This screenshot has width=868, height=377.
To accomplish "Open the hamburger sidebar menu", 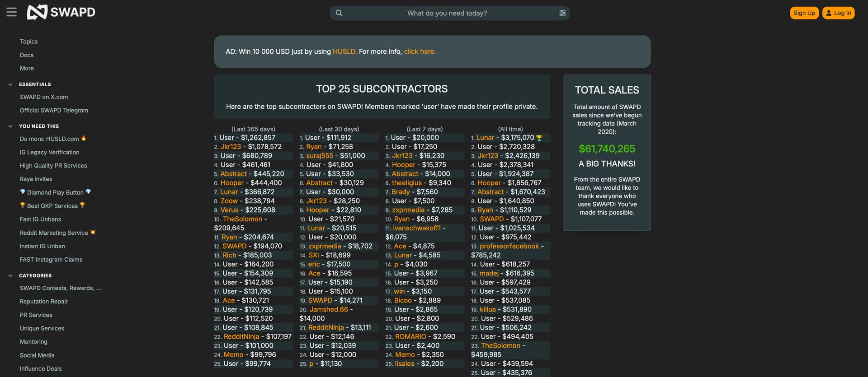I will click(11, 12).
